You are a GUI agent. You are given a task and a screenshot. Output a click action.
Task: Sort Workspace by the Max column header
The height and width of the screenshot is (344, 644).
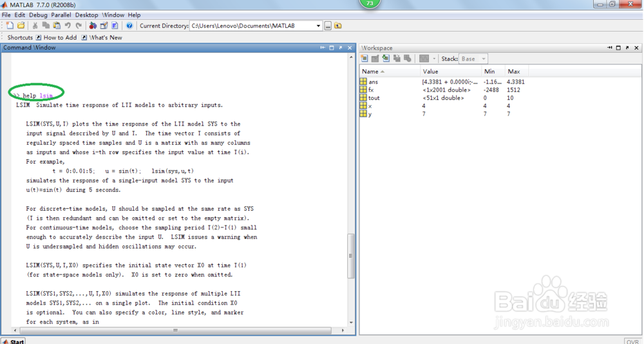pos(516,72)
